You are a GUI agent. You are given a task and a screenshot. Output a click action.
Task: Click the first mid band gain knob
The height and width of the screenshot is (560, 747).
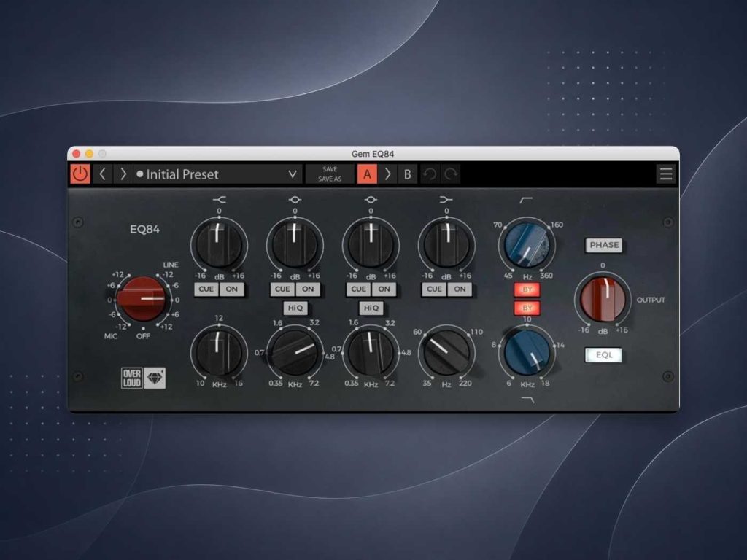[x=295, y=245]
